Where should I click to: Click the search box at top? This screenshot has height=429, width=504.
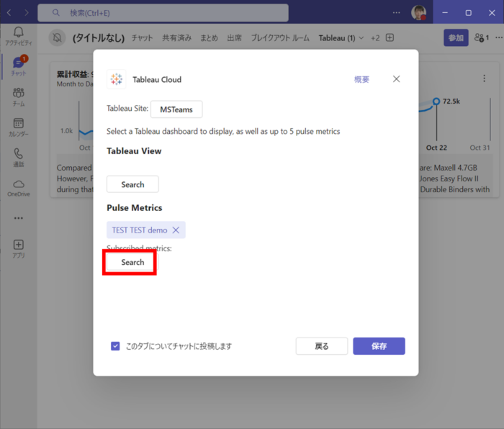[x=163, y=13]
